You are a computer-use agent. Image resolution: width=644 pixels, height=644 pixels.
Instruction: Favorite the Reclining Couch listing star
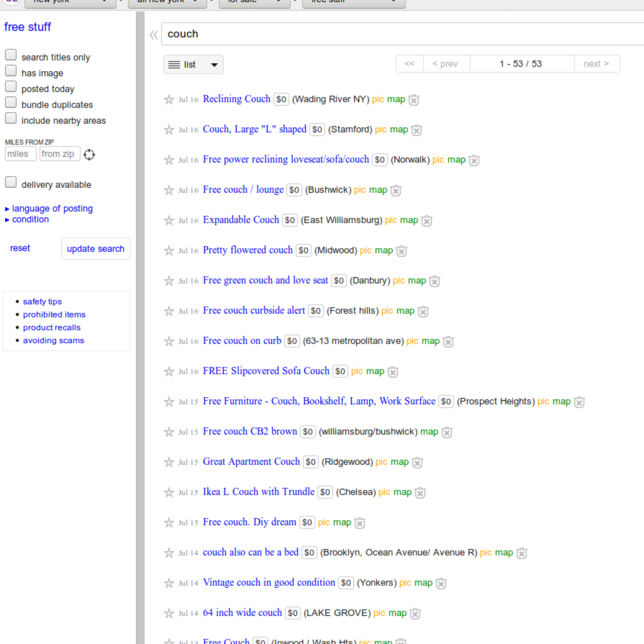[169, 99]
